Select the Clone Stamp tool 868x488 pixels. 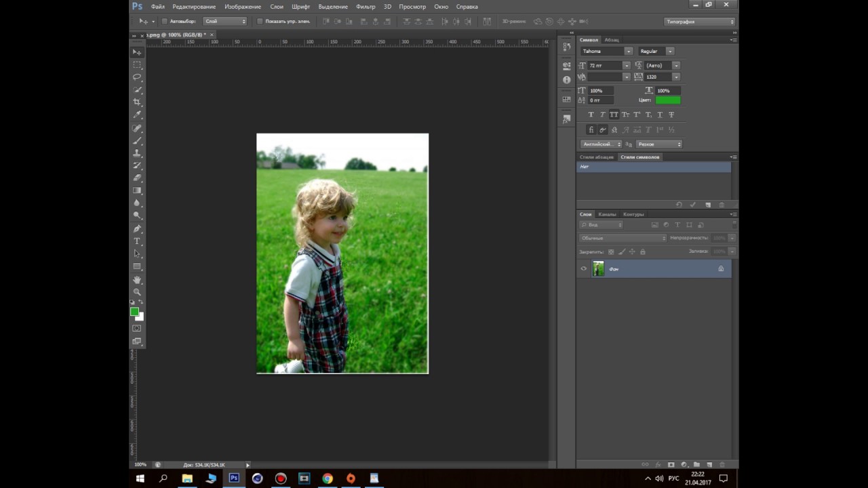[137, 153]
